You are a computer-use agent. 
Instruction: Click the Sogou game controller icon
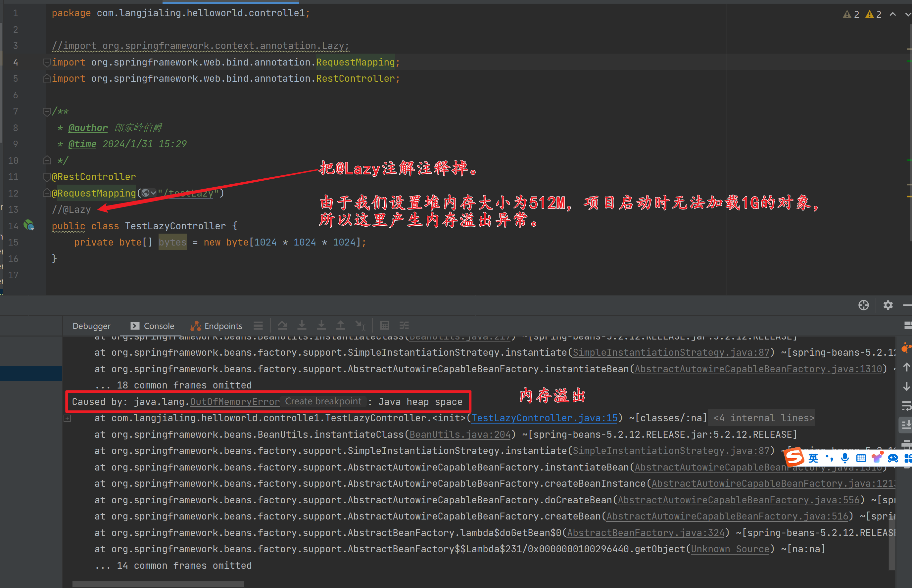(x=893, y=458)
